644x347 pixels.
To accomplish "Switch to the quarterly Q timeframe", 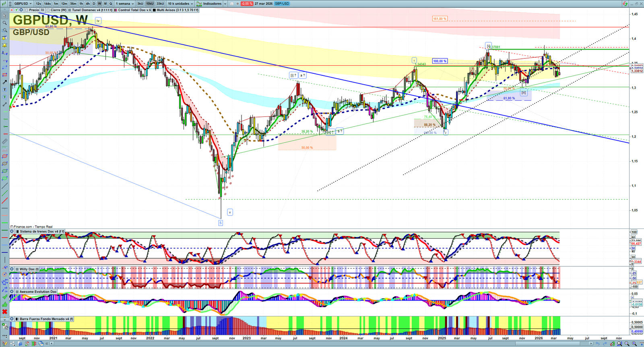I will click(111, 4).
